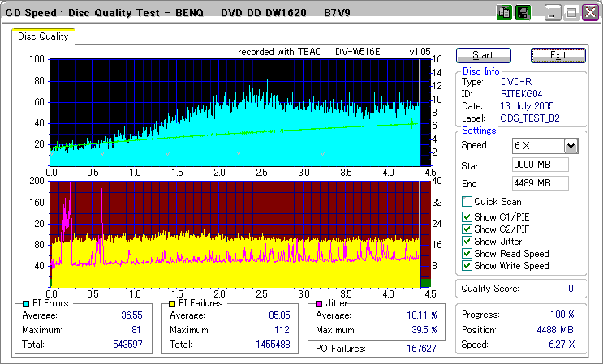The height and width of the screenshot is (364, 603).
Task: Click the magenta Jitter legend square
Action: [x=317, y=303]
